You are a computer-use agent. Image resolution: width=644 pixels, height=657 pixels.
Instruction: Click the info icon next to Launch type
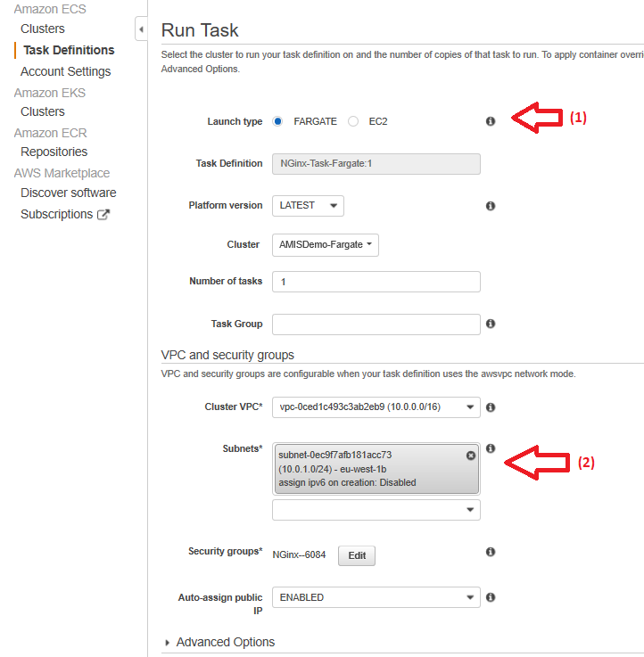(491, 121)
